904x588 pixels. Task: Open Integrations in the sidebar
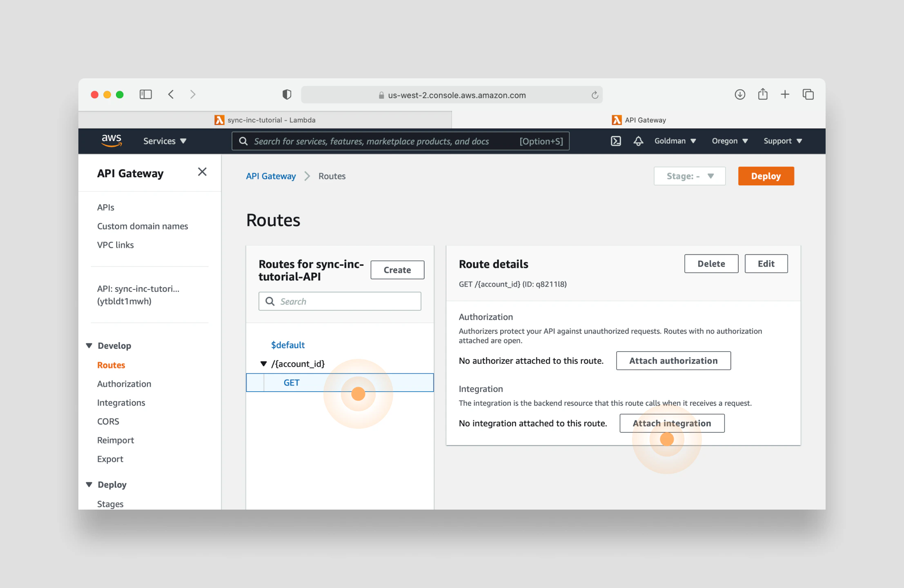pos(121,403)
